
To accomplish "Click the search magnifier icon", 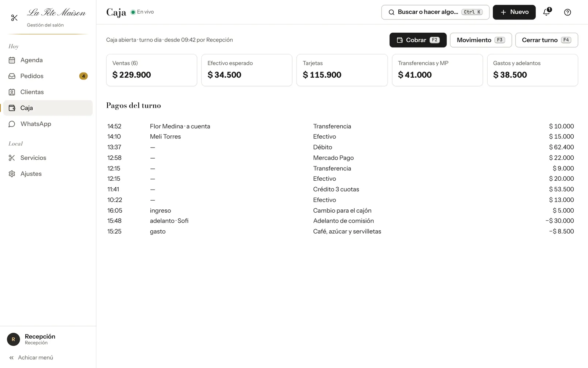I will [391, 12].
